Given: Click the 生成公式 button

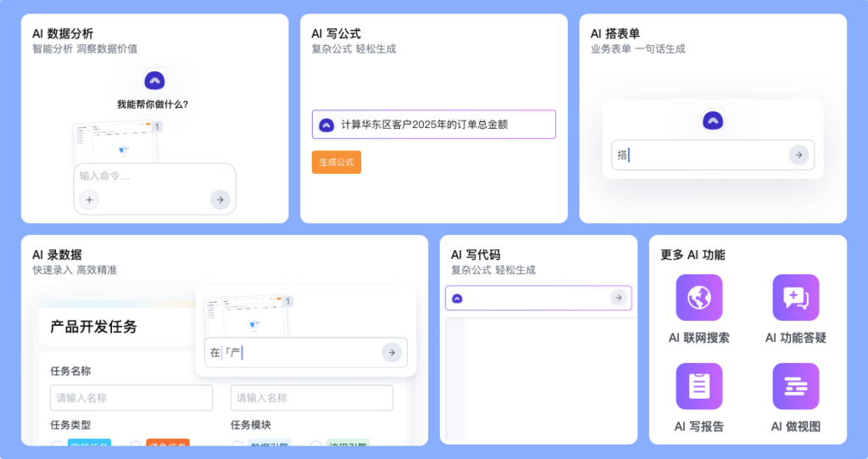Looking at the screenshot, I should (x=337, y=162).
